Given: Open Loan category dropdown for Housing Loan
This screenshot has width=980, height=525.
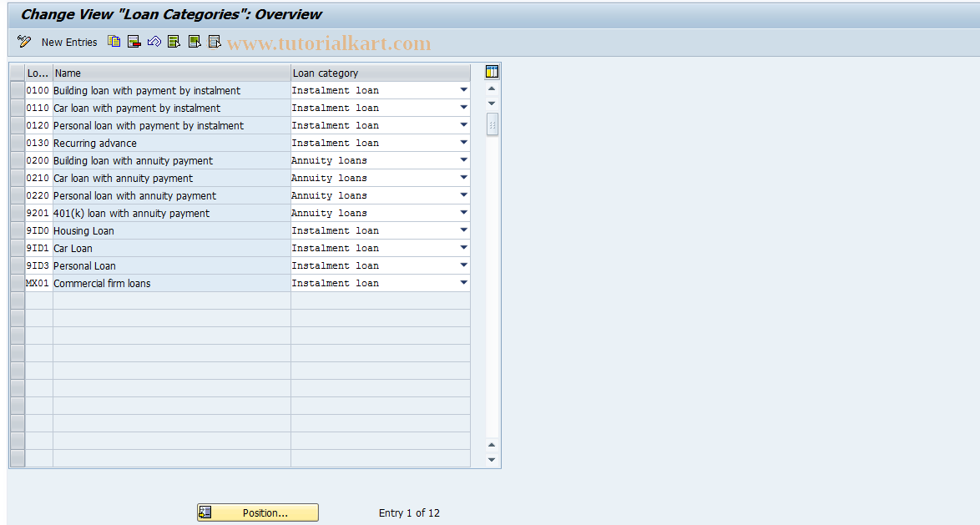Looking at the screenshot, I should [464, 230].
